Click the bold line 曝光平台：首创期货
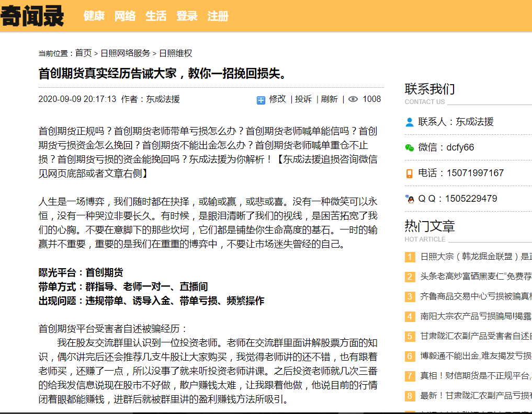532x414 pixels. pyautogui.click(x=81, y=272)
